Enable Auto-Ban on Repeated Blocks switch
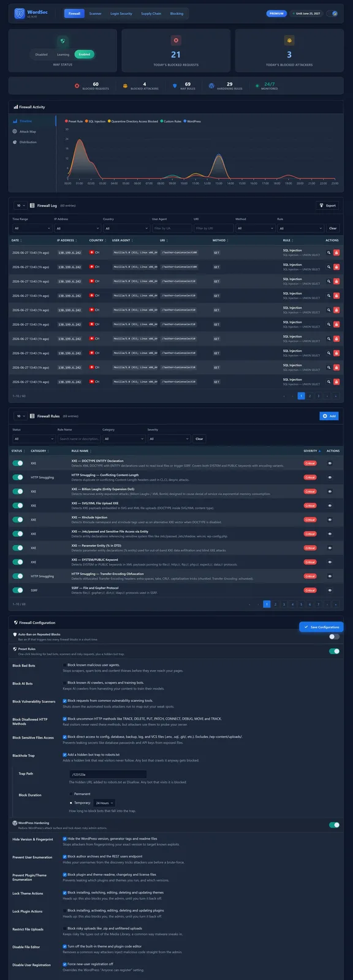 [334, 637]
